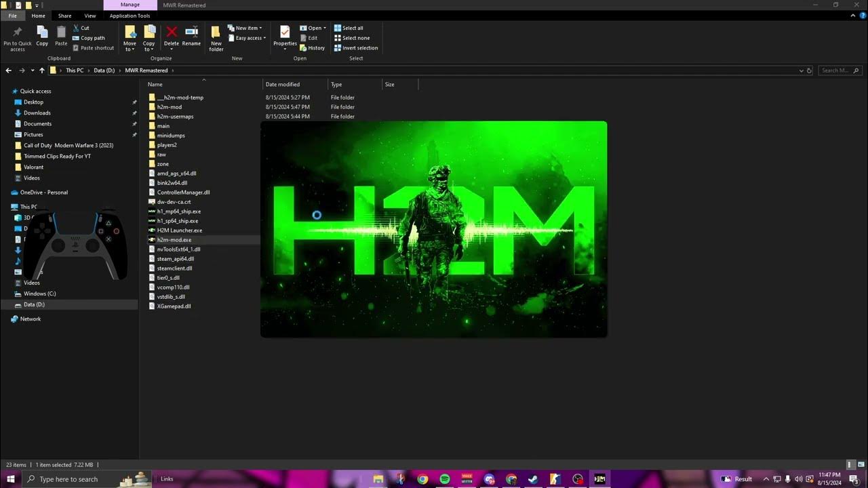Select the h2m-mod.exe file
This screenshot has height=488, width=868.
(x=174, y=240)
